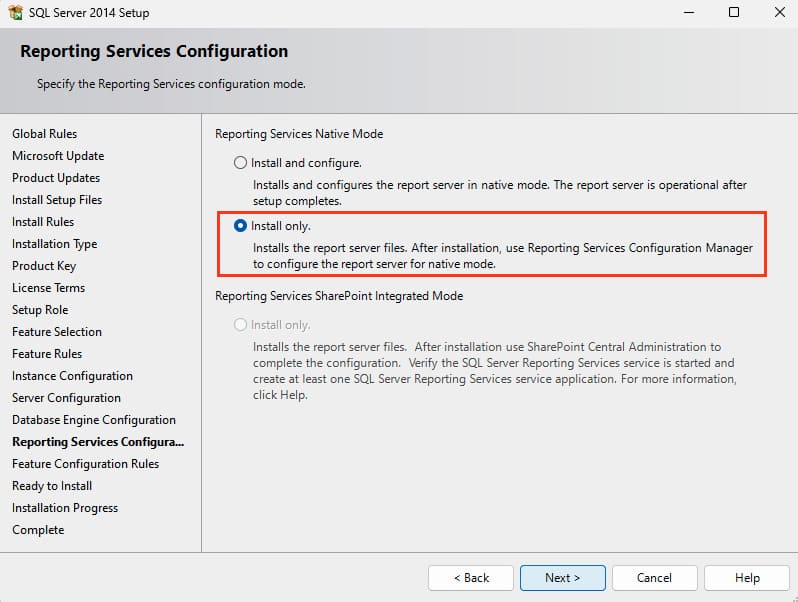798x602 pixels.
Task: Open the Product Key step
Action: 44,266
